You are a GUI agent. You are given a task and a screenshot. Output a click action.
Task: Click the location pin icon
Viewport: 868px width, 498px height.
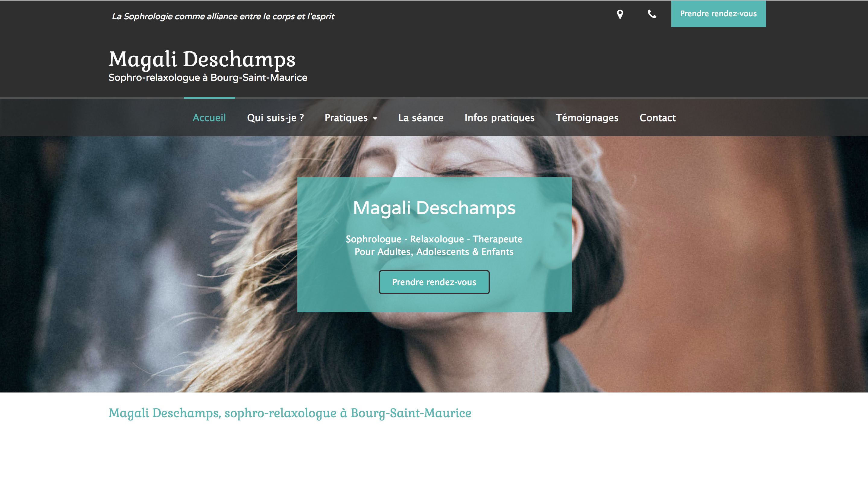click(619, 14)
